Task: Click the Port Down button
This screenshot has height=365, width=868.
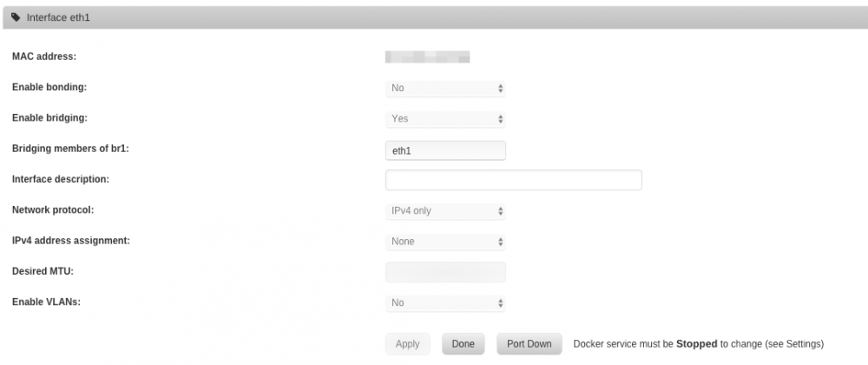Action: point(529,344)
